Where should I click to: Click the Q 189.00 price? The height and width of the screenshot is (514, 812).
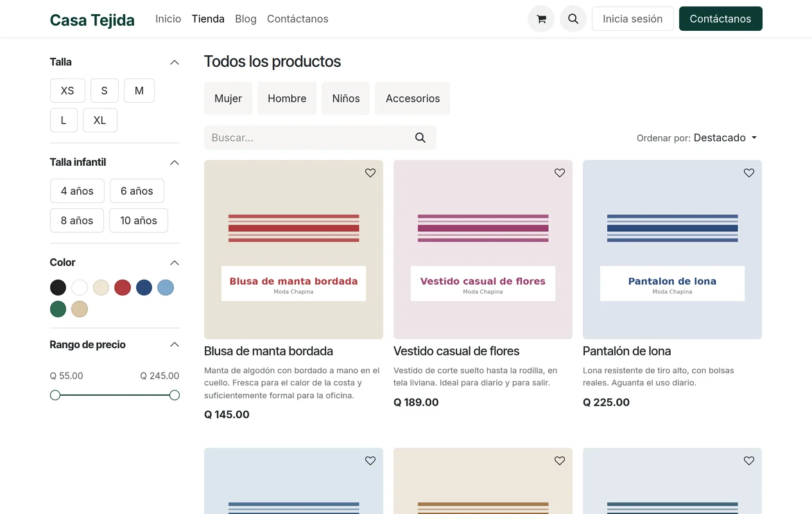click(x=416, y=402)
